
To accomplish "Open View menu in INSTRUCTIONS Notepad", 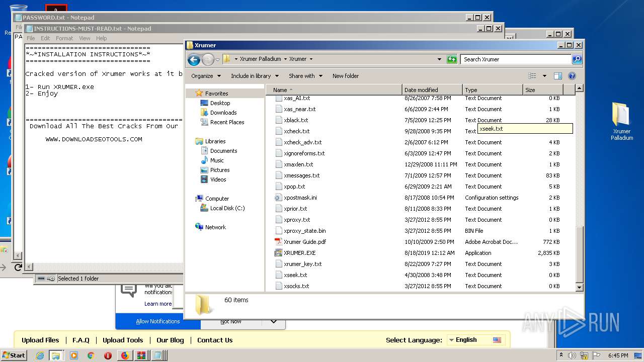I will point(85,38).
